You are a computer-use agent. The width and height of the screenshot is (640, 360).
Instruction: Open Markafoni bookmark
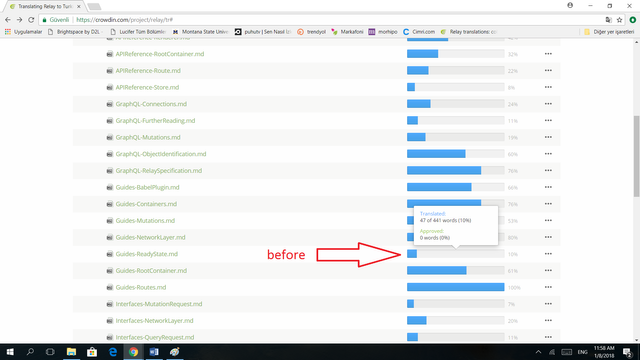point(347,31)
